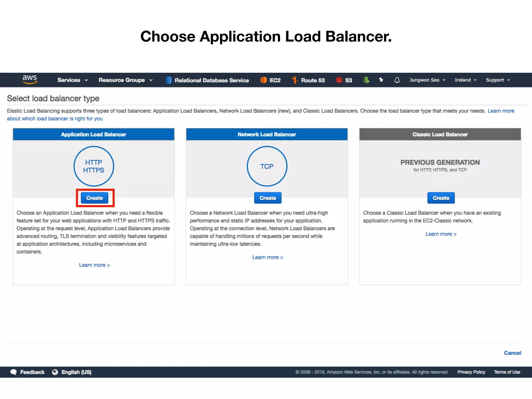
Task: Open the Jungwon Seo account menu
Action: coord(427,80)
